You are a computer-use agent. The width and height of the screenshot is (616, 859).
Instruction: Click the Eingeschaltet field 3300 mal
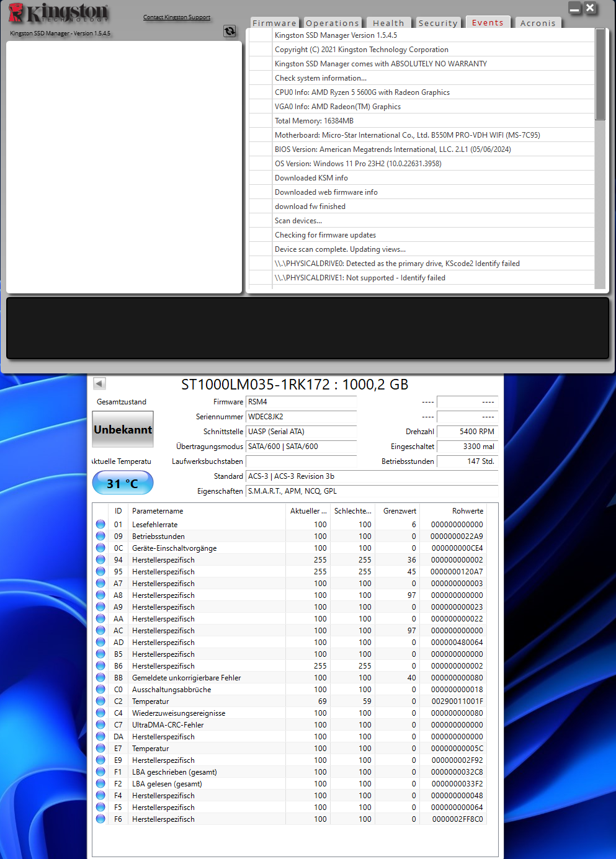click(x=467, y=447)
